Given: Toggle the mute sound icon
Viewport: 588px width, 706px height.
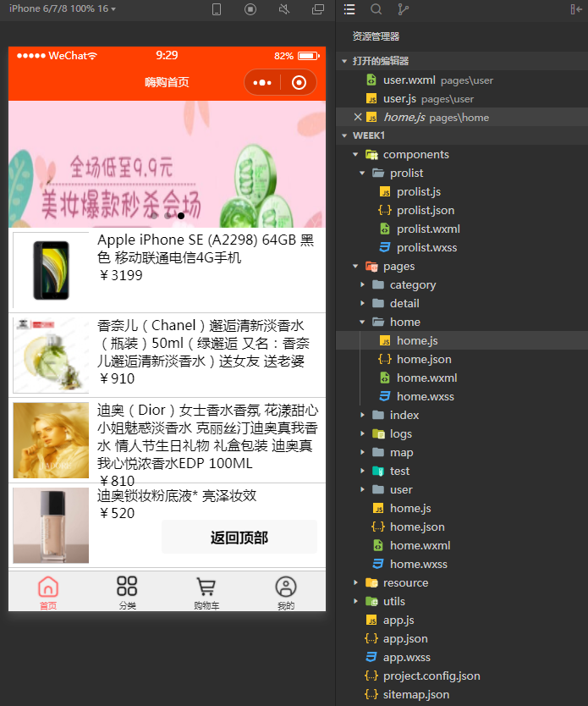Looking at the screenshot, I should pyautogui.click(x=284, y=9).
